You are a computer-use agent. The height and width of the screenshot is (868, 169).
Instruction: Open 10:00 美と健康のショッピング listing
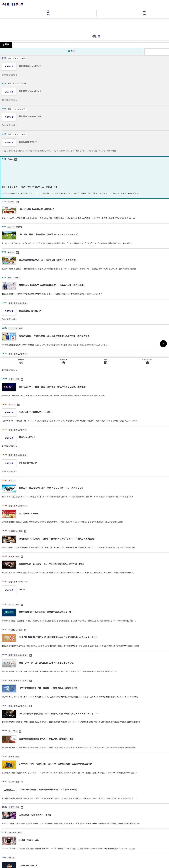pos(30,311)
